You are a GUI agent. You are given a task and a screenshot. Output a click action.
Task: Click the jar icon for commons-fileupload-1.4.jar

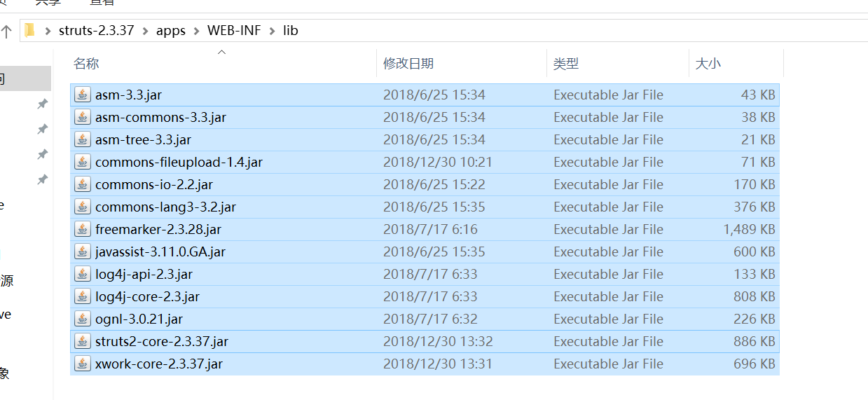[83, 162]
